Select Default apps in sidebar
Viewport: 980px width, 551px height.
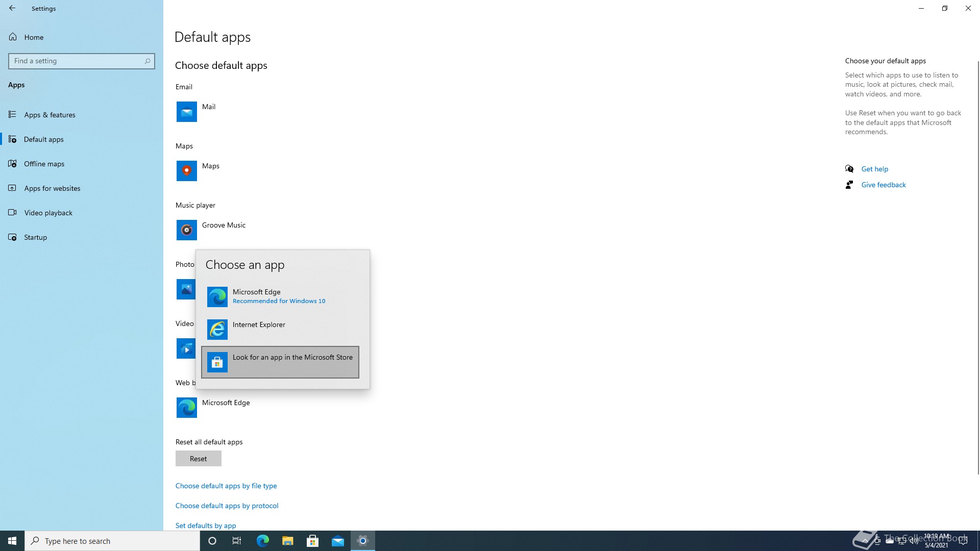point(82,139)
